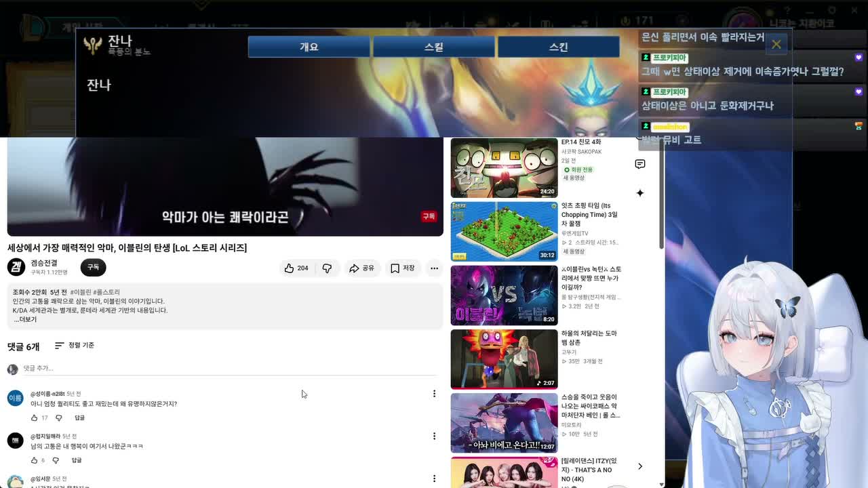Expand the side arrow next to ITZY video
868x488 pixels.
pyautogui.click(x=639, y=466)
